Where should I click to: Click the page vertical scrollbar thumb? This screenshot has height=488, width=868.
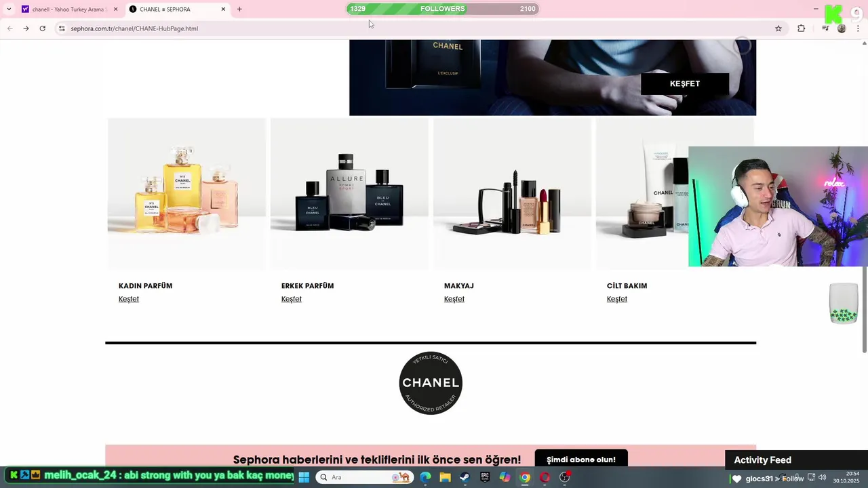(x=865, y=308)
